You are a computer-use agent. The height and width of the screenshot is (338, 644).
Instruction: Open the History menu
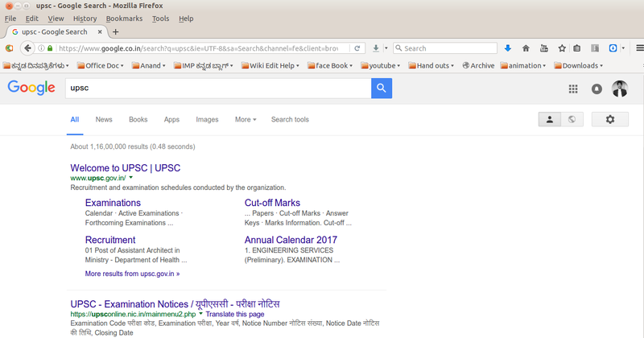click(x=85, y=19)
